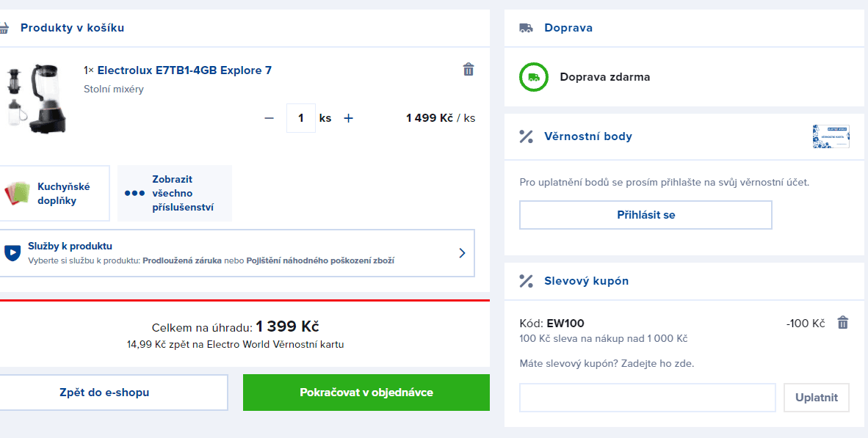Delete Electrolux blender from the cart
This screenshot has height=438, width=868.
[469, 70]
